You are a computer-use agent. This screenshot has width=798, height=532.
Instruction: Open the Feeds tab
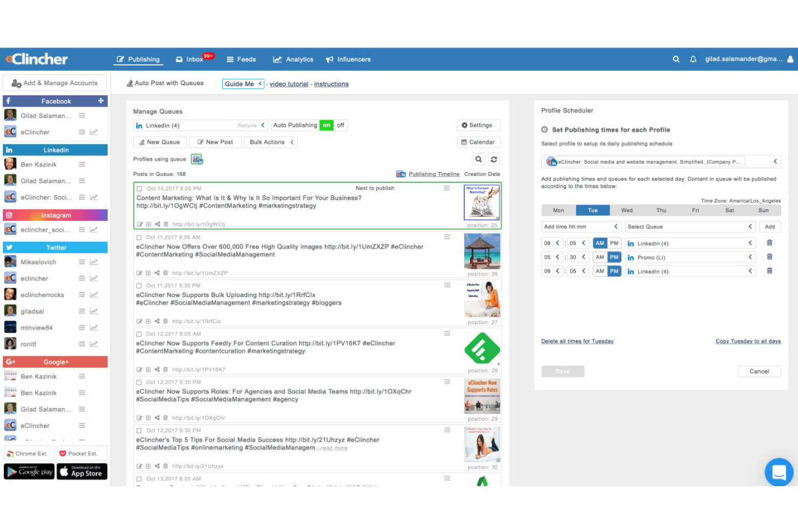(241, 59)
